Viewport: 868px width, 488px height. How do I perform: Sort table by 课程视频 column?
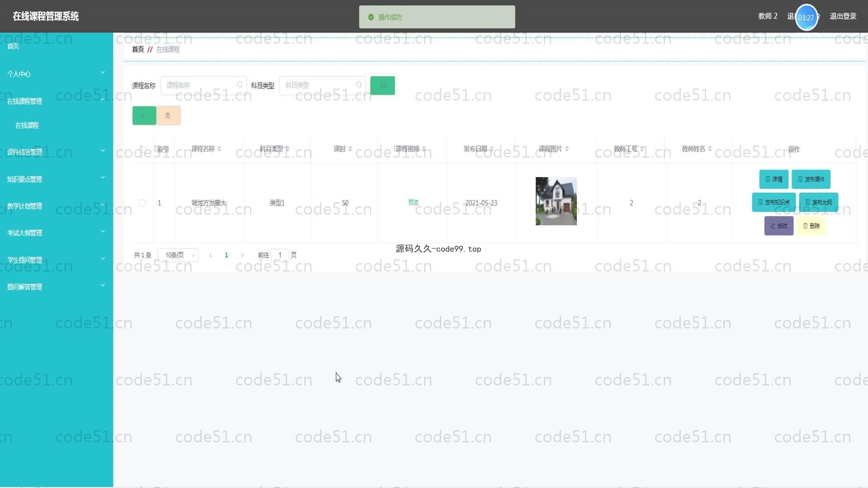coord(424,149)
